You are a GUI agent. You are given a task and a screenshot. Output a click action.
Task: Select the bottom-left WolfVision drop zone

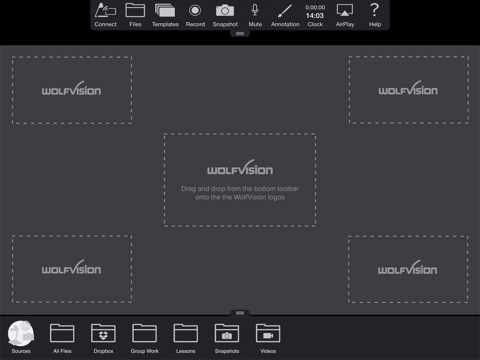[72, 269]
